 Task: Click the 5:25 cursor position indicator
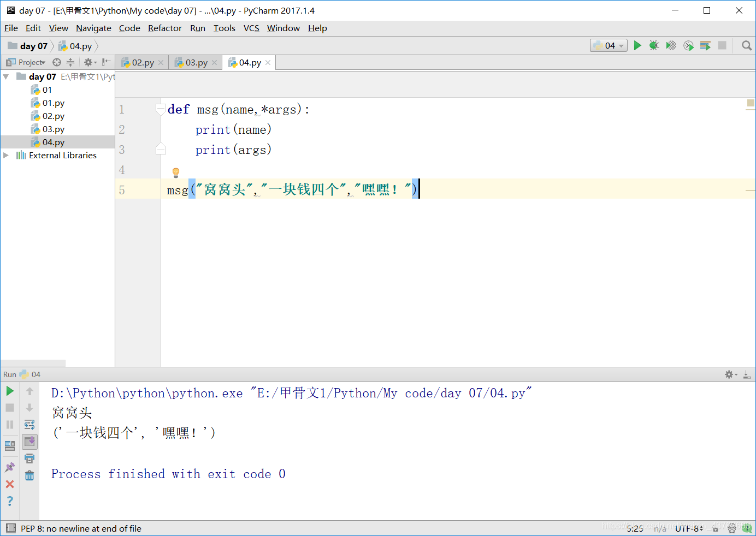click(635, 528)
